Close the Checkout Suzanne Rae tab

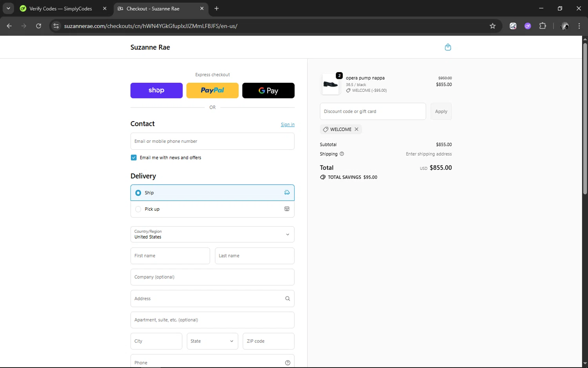coord(202,8)
